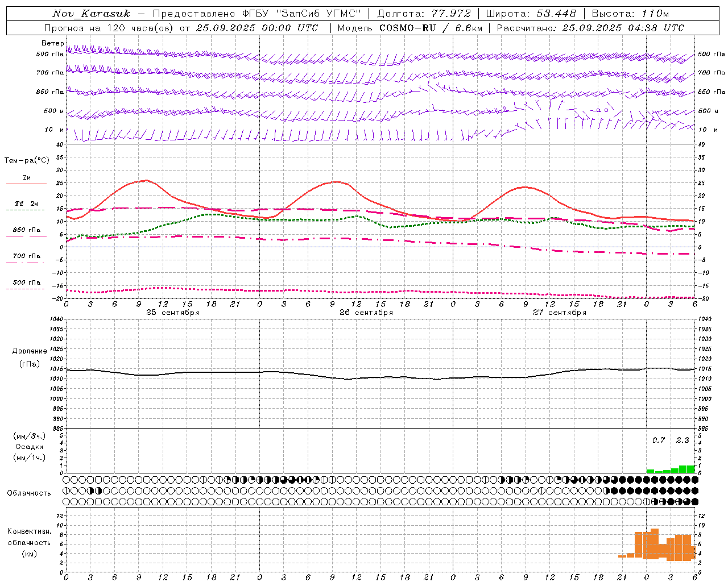The width and height of the screenshot is (728, 582).
Task: Click the Конвективн. label of convective cloud panel
Action: (x=30, y=532)
